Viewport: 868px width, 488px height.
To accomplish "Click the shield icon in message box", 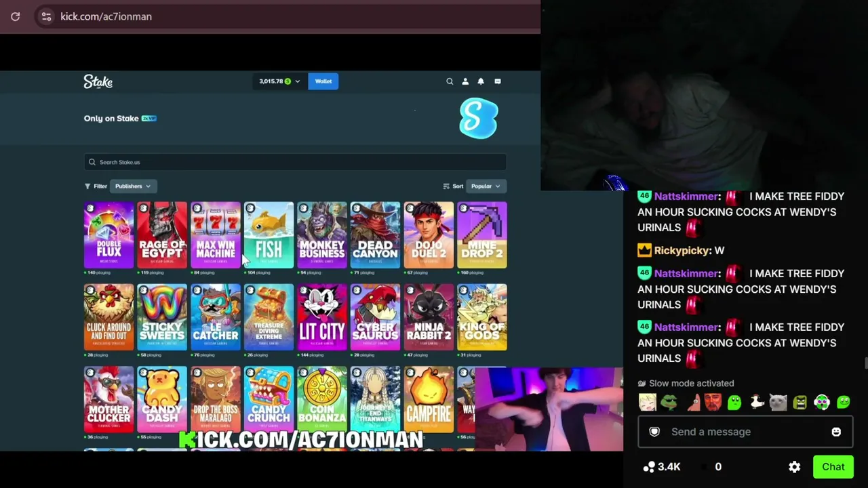I will point(654,432).
